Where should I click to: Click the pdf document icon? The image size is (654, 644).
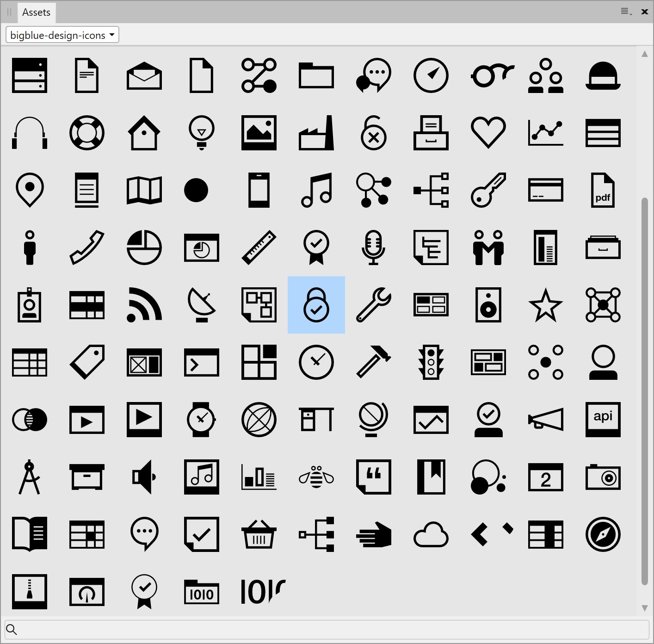pyautogui.click(x=603, y=190)
